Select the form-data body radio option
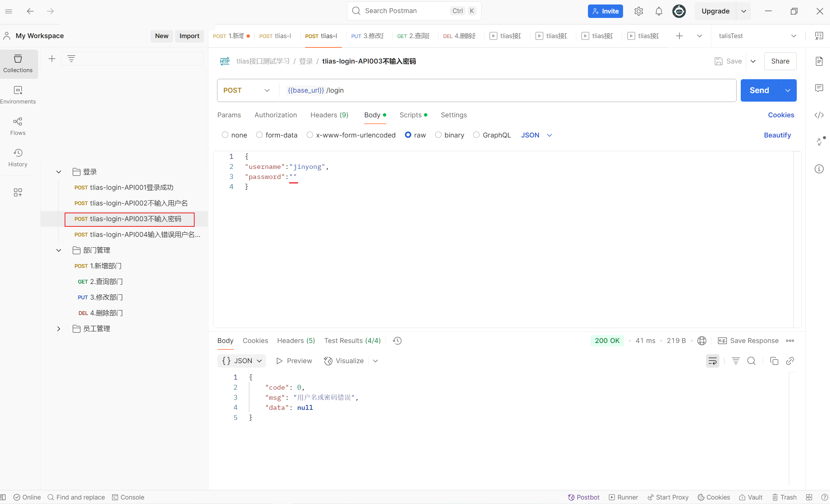 (259, 135)
